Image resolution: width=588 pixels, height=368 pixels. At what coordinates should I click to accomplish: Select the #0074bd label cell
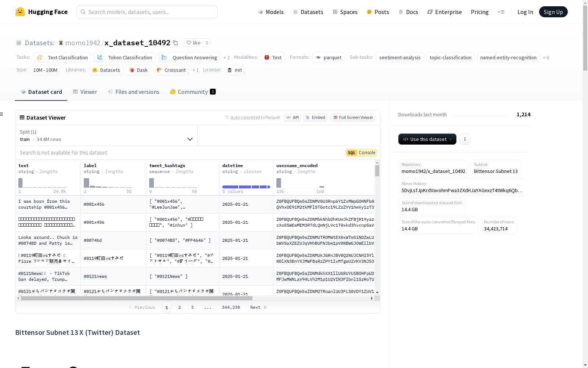coord(113,240)
